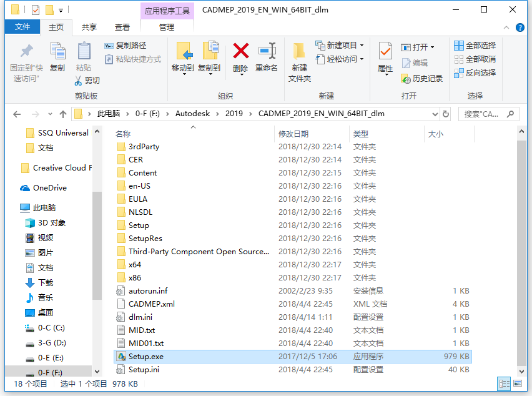Switch to the Share (共享) tab
Viewport: 532px width, 396px height.
tap(89, 27)
